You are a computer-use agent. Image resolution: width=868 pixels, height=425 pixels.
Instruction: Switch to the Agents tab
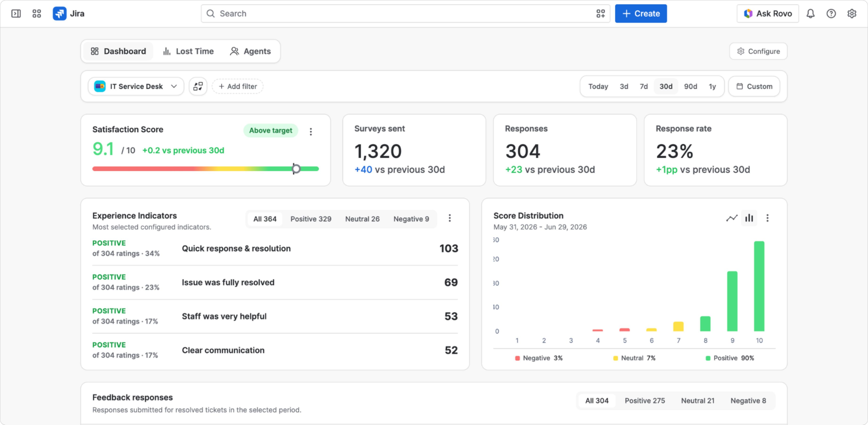click(x=250, y=51)
